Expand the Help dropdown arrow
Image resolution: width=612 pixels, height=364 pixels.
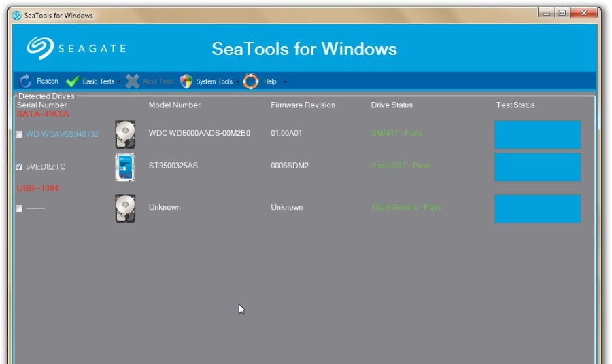[x=285, y=82]
